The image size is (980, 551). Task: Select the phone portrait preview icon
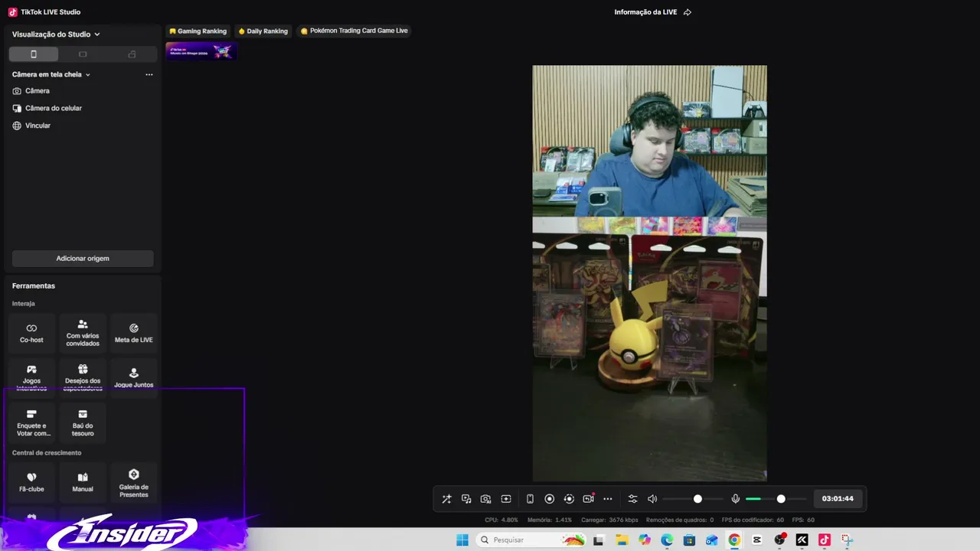coord(530,499)
